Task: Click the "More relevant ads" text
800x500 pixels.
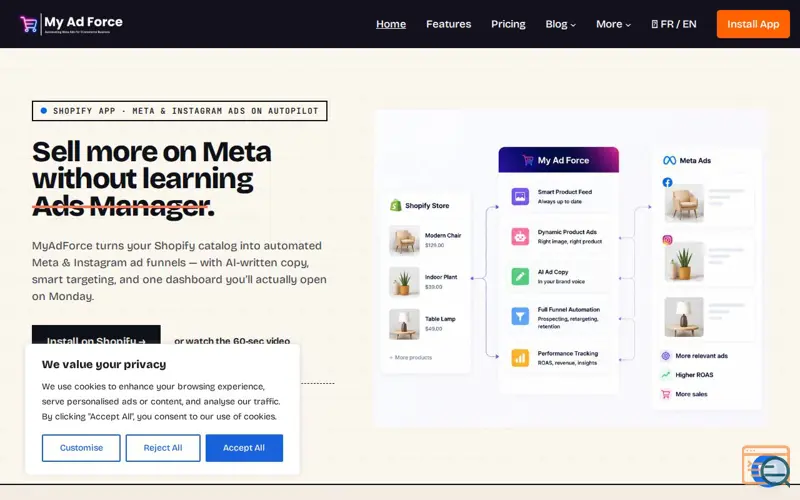Action: tap(702, 356)
